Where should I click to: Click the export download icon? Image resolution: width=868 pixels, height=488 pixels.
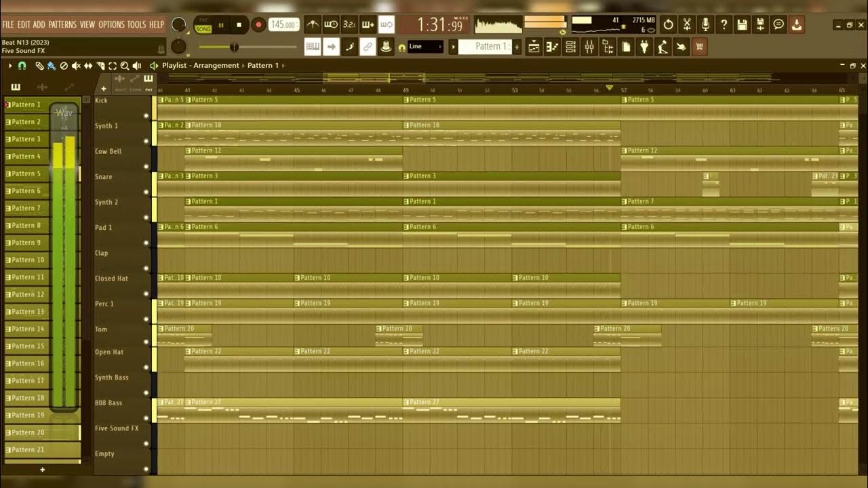click(x=797, y=25)
